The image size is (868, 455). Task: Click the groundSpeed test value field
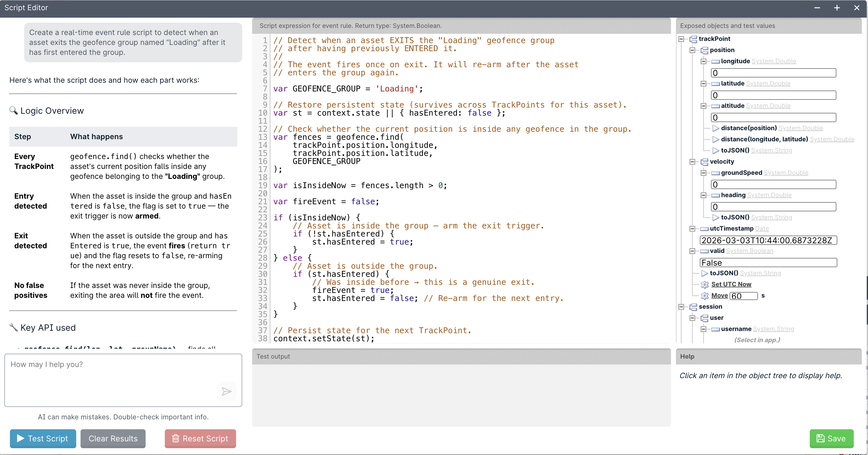click(773, 184)
